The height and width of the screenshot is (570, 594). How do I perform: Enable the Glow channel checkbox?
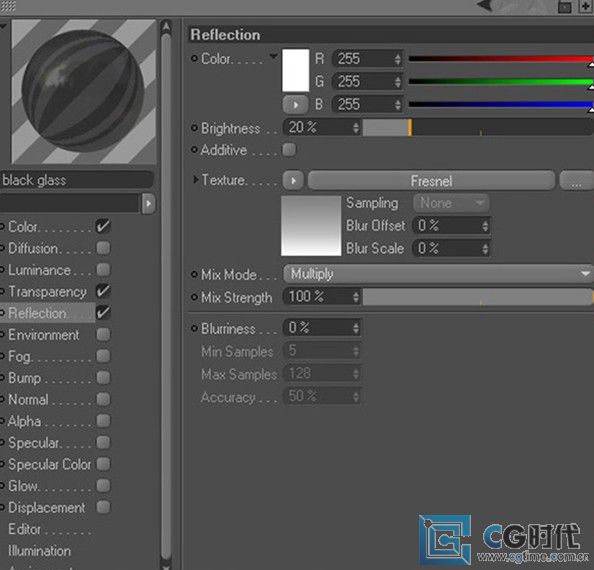click(103, 486)
